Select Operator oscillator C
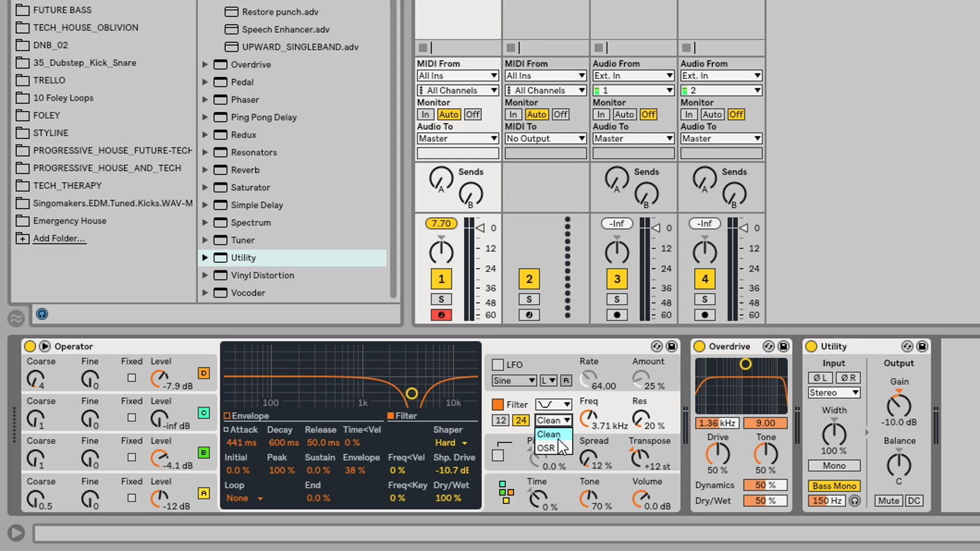 click(204, 413)
